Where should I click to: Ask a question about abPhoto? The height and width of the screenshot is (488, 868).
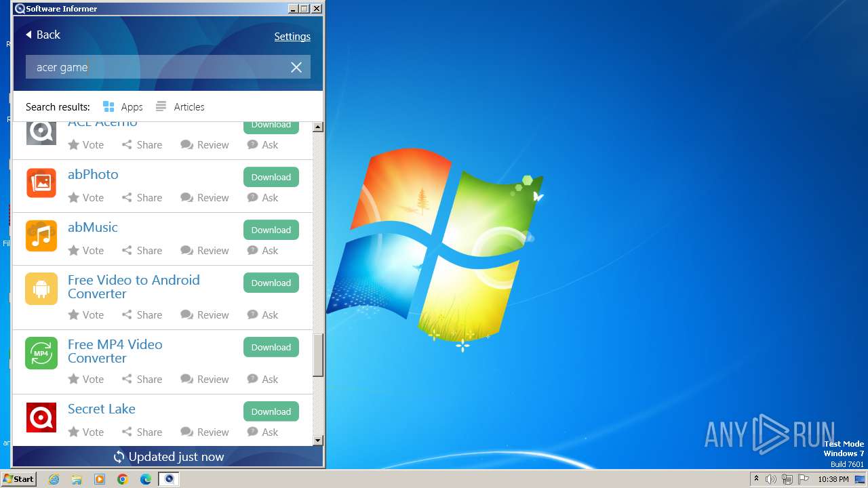263,198
